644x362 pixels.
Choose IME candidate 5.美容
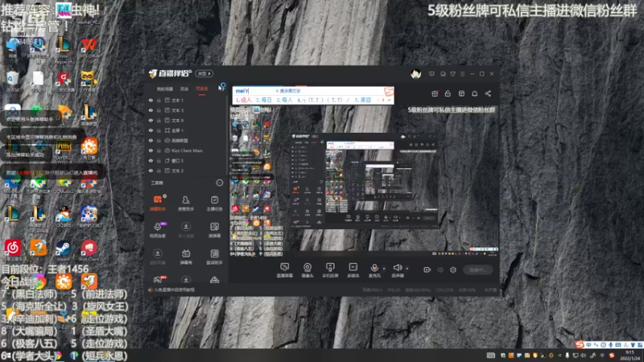(x=363, y=100)
